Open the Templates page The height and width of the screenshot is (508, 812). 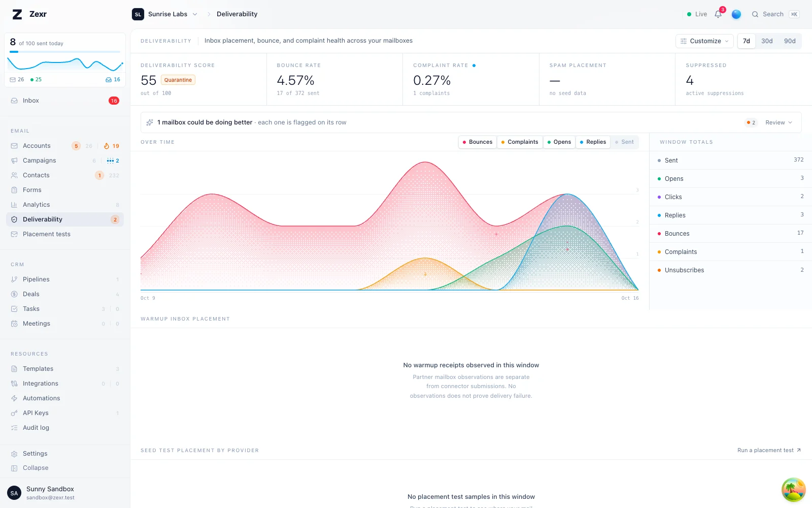coord(65,369)
